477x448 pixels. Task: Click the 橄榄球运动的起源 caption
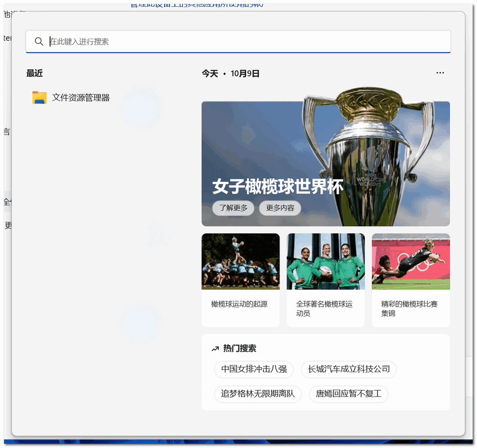[239, 304]
